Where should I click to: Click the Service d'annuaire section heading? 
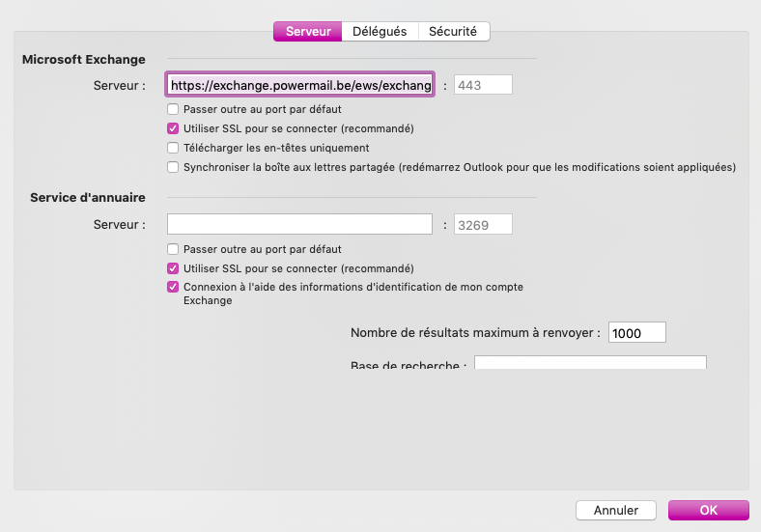click(x=88, y=198)
